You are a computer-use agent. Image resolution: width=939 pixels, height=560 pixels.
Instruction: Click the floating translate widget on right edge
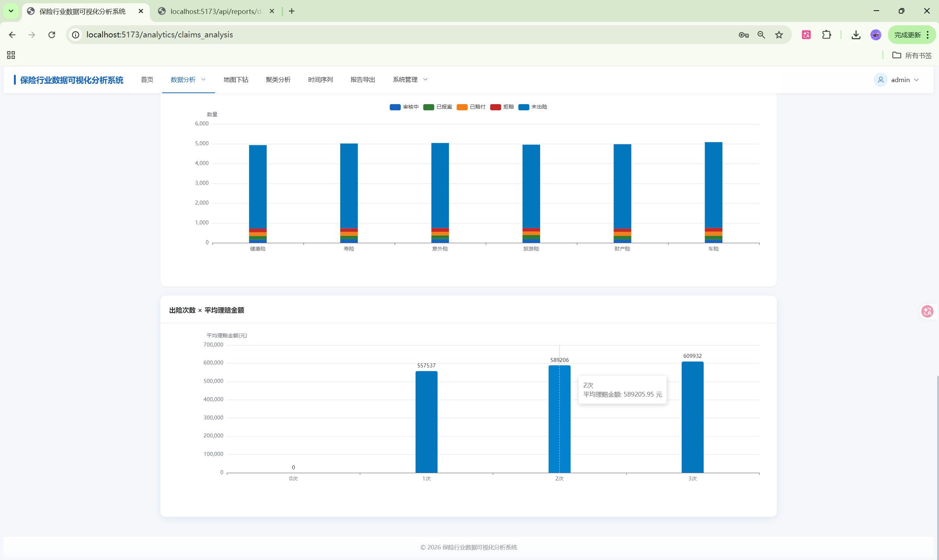pyautogui.click(x=927, y=311)
